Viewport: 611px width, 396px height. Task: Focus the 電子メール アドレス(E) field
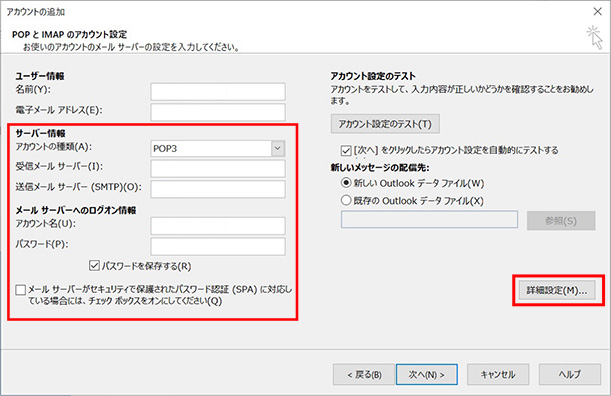click(218, 112)
